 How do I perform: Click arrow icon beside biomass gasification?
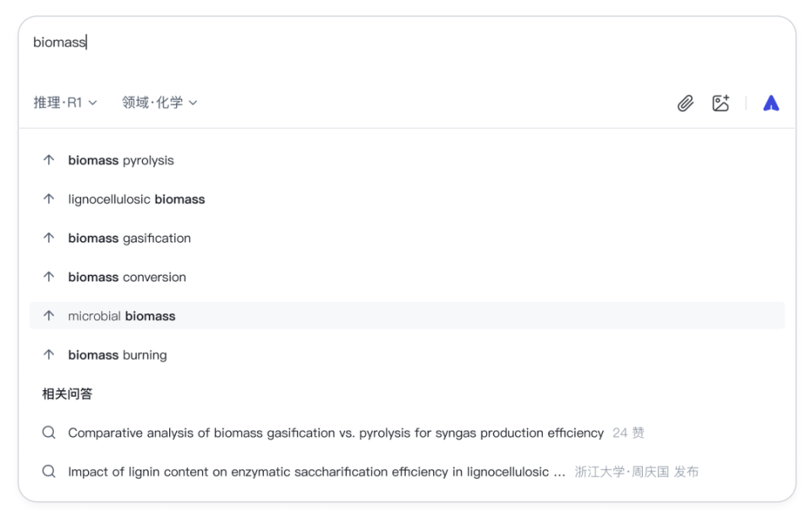click(x=49, y=238)
